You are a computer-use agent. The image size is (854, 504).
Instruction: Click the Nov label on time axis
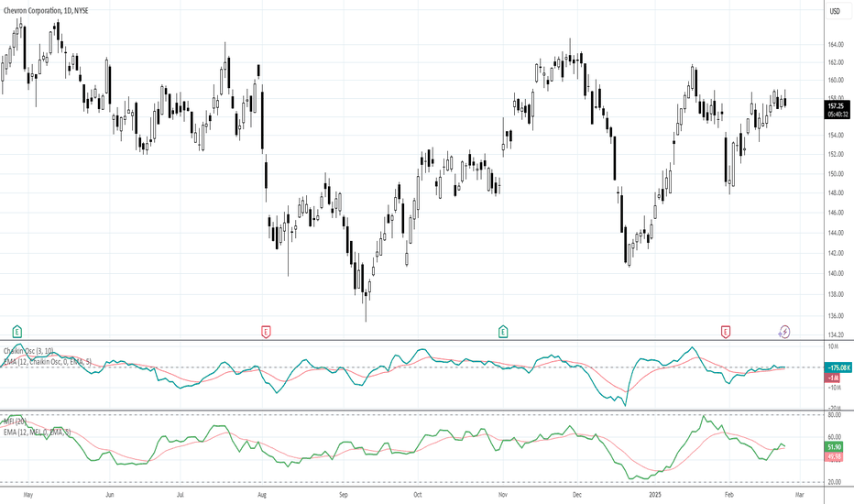click(503, 495)
